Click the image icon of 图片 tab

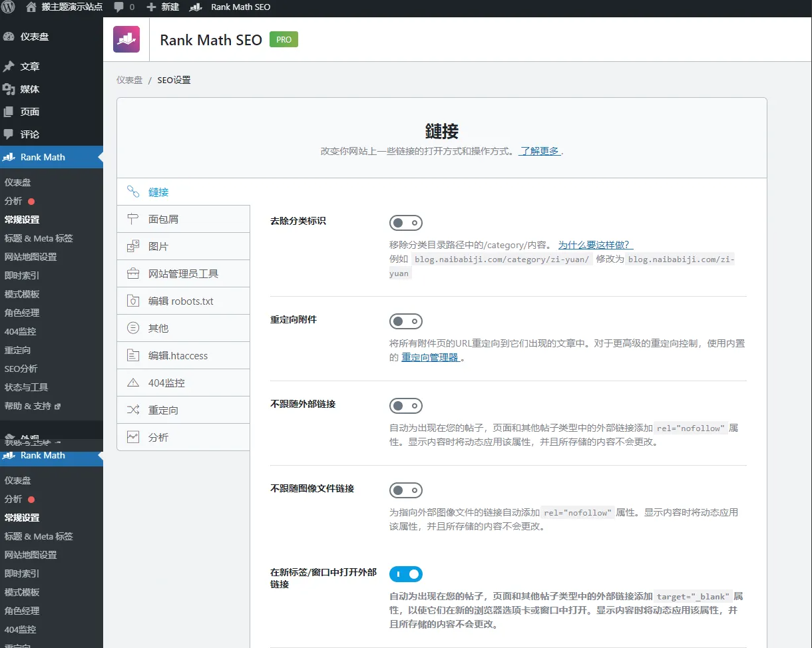tap(133, 246)
